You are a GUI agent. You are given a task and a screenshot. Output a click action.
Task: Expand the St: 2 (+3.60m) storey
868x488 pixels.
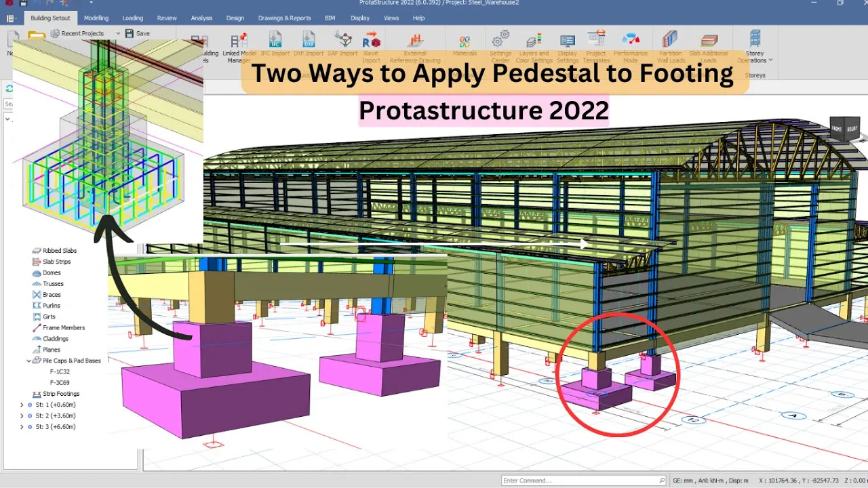[22, 415]
